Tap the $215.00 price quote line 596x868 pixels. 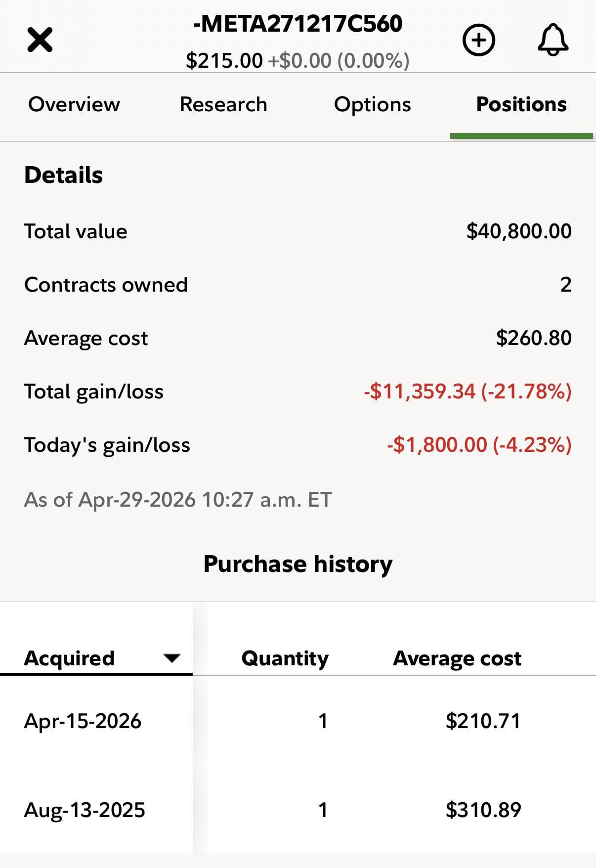tap(298, 61)
